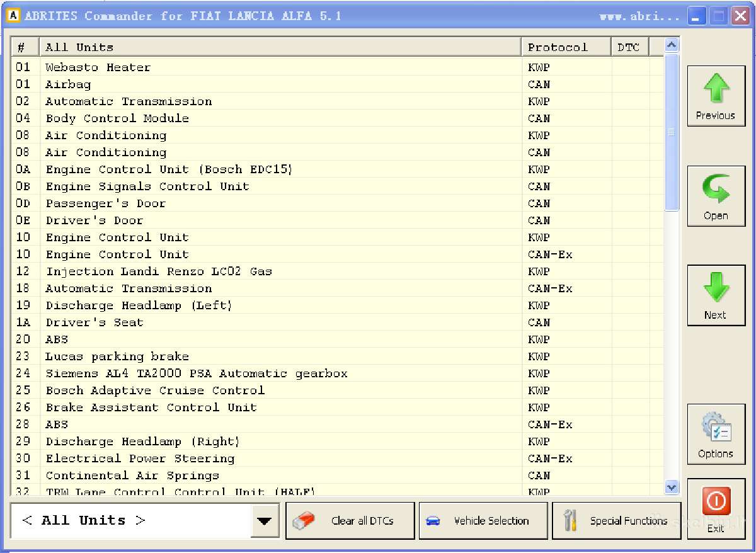Image resolution: width=756 pixels, height=553 pixels.
Task: Select the Webasto Heater row
Action: pyautogui.click(x=338, y=67)
